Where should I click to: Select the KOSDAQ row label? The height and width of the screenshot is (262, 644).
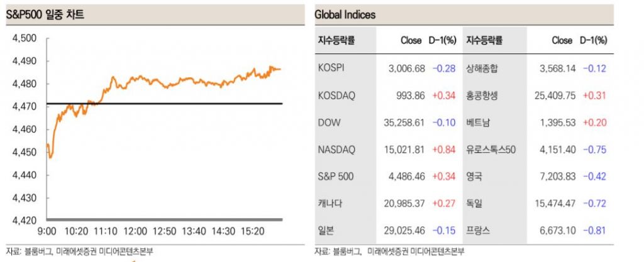(x=336, y=96)
